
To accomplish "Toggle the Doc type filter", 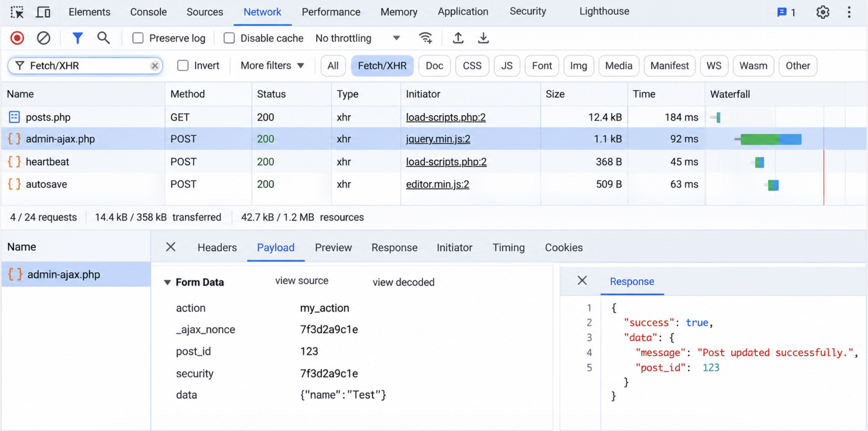I will (434, 66).
